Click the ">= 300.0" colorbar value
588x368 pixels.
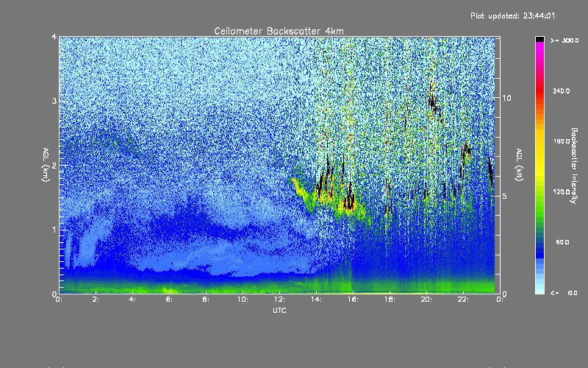coord(564,40)
